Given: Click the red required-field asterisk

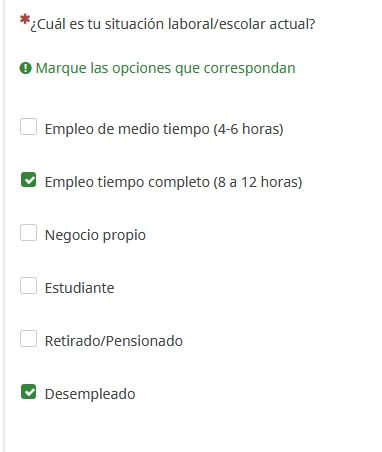Looking at the screenshot, I should click(25, 20).
